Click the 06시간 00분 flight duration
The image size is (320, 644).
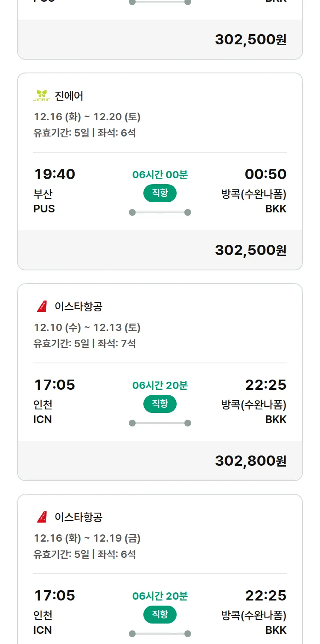[x=160, y=174]
